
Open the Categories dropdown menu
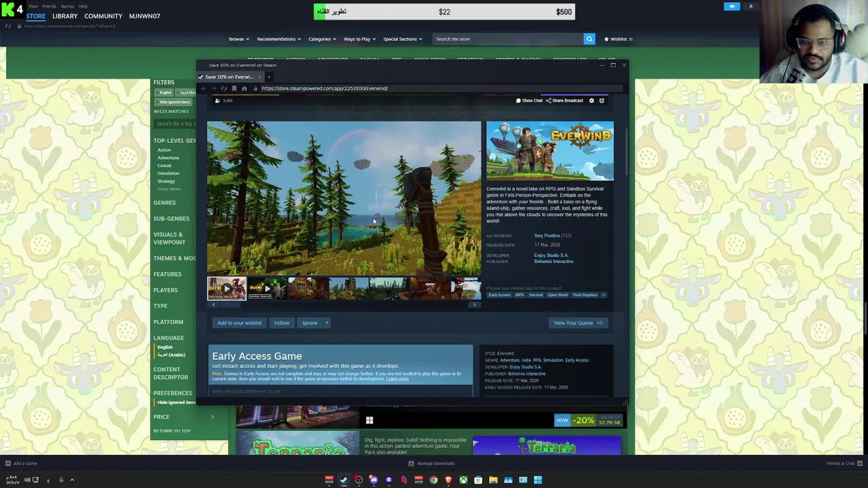pyautogui.click(x=322, y=39)
